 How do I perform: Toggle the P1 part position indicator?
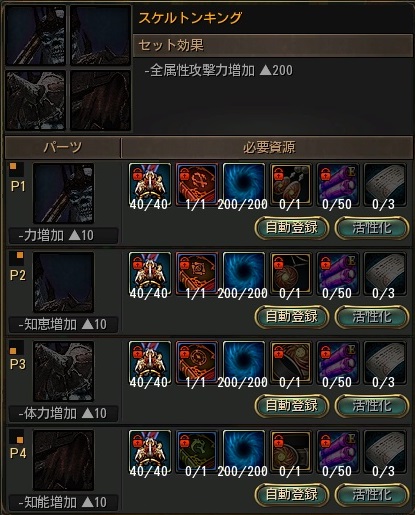(x=16, y=169)
